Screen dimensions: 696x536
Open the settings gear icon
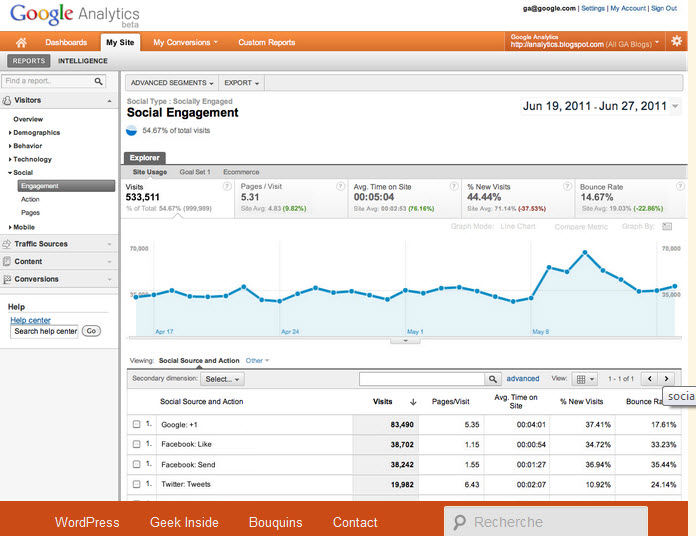point(676,41)
